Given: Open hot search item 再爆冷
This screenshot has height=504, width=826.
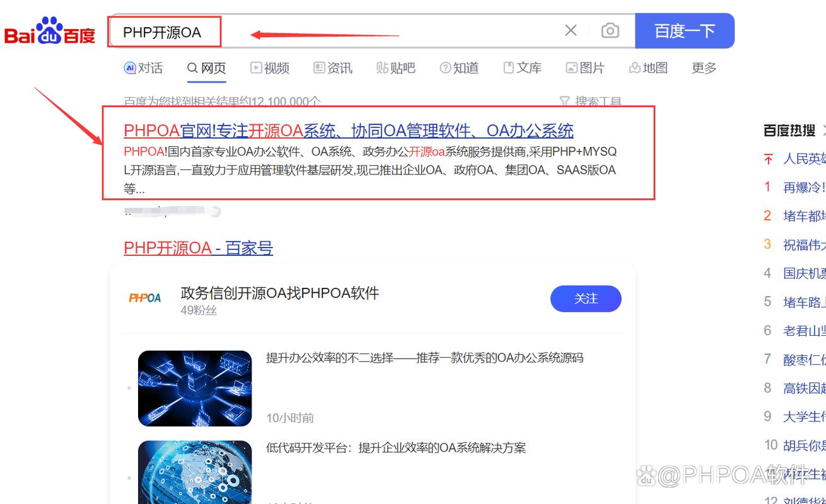Looking at the screenshot, I should pos(804,187).
